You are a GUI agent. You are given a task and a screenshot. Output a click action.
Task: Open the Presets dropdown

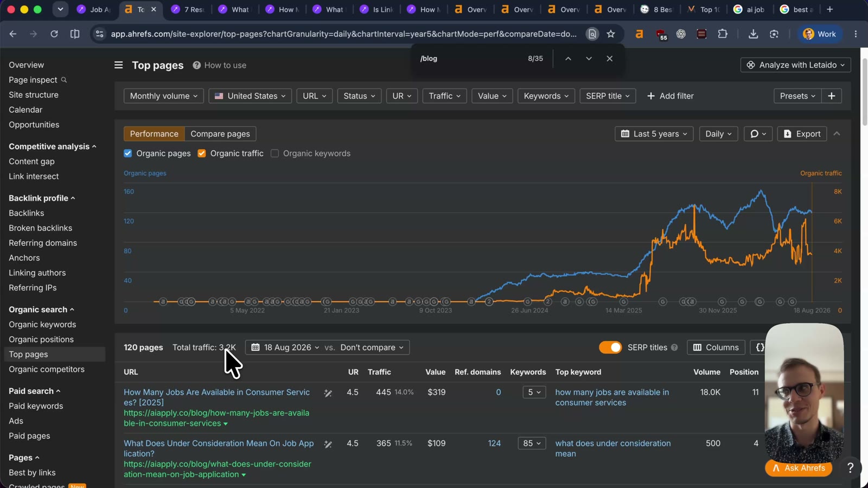(x=797, y=96)
